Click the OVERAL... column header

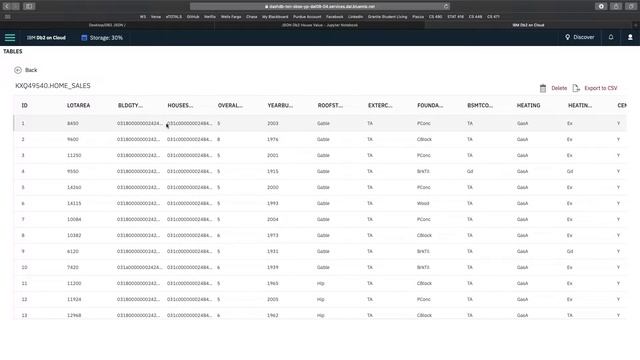click(230, 105)
